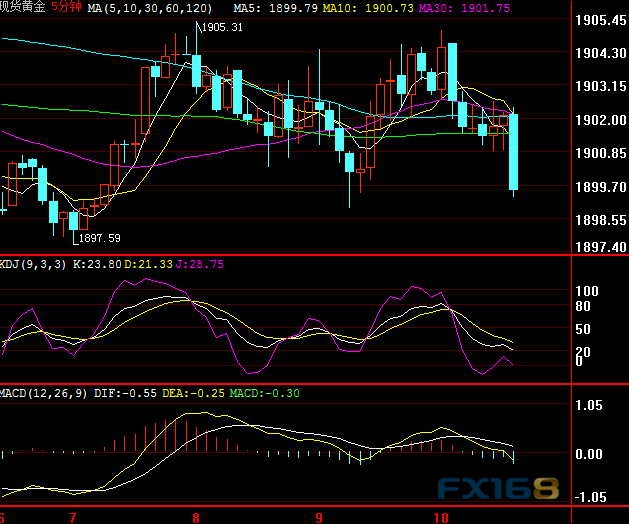Image resolution: width=629 pixels, height=524 pixels.
Task: Click time axis marker 9
Action: 319,518
